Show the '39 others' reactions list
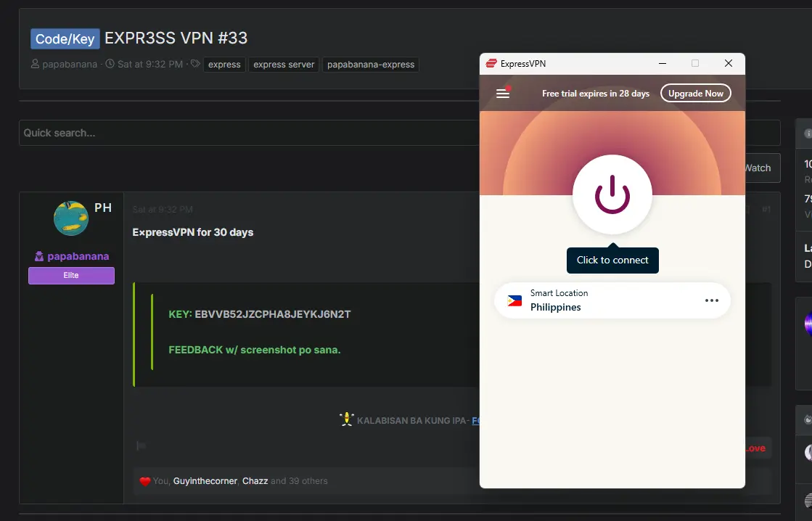The width and height of the screenshot is (812, 521). (308, 481)
